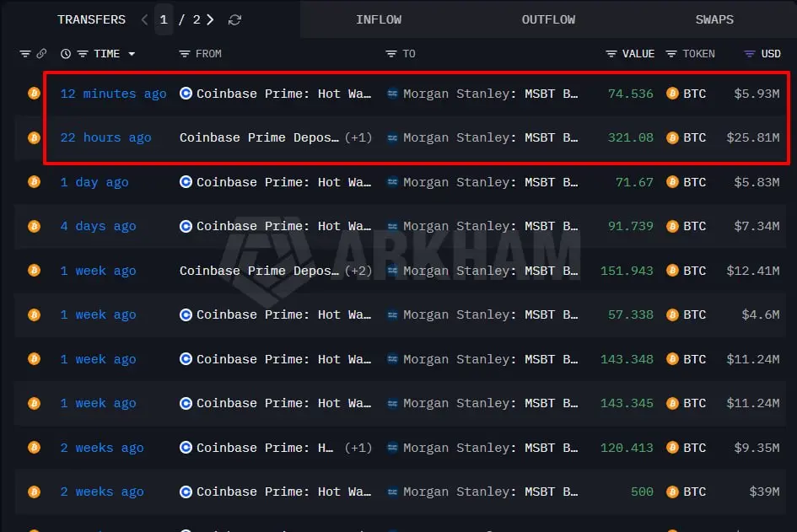Open the TO column filter
The width and height of the screenshot is (797, 532).
(x=390, y=54)
